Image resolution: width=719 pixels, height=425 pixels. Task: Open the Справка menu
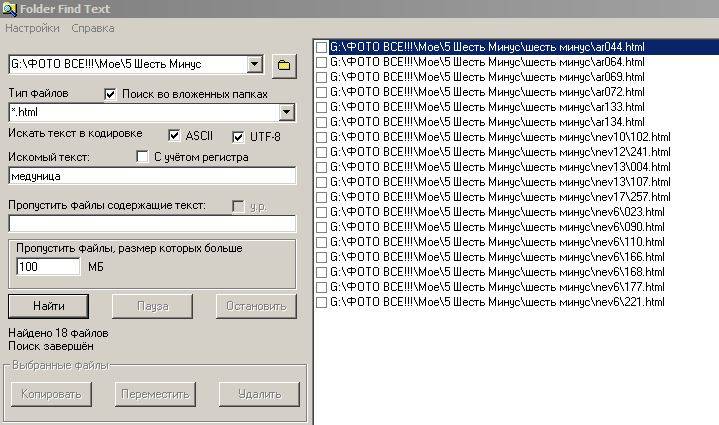pos(93,28)
